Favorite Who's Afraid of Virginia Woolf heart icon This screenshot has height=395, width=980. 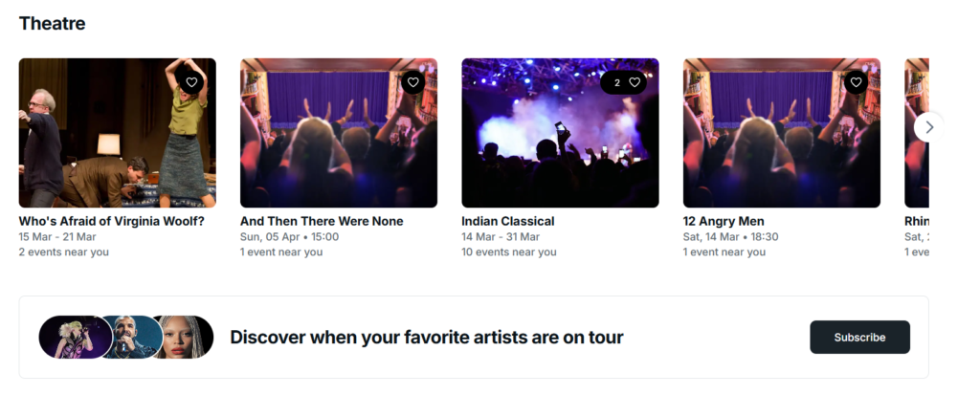coord(191,82)
